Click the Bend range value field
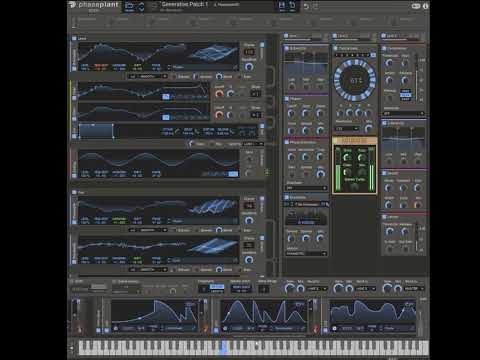The image size is (480, 360). click(264, 289)
